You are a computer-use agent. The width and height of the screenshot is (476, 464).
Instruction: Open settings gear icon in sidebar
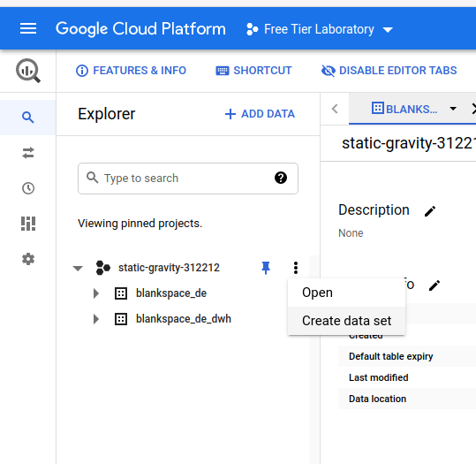pyautogui.click(x=28, y=259)
